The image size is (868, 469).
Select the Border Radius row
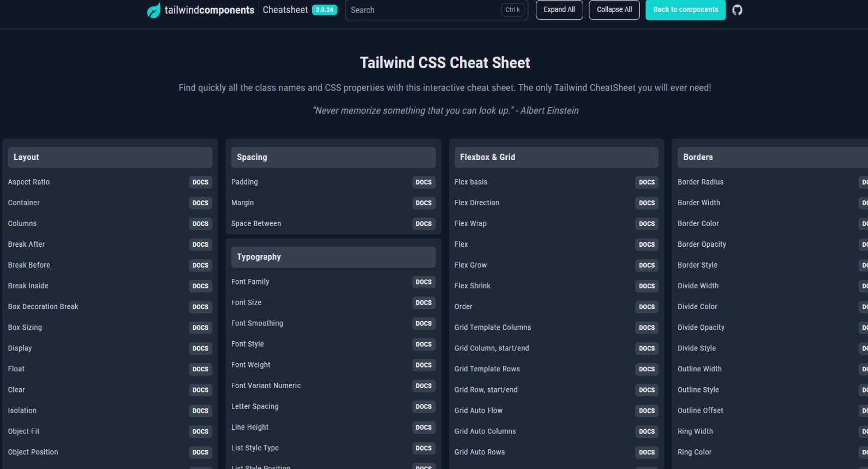[773, 182]
